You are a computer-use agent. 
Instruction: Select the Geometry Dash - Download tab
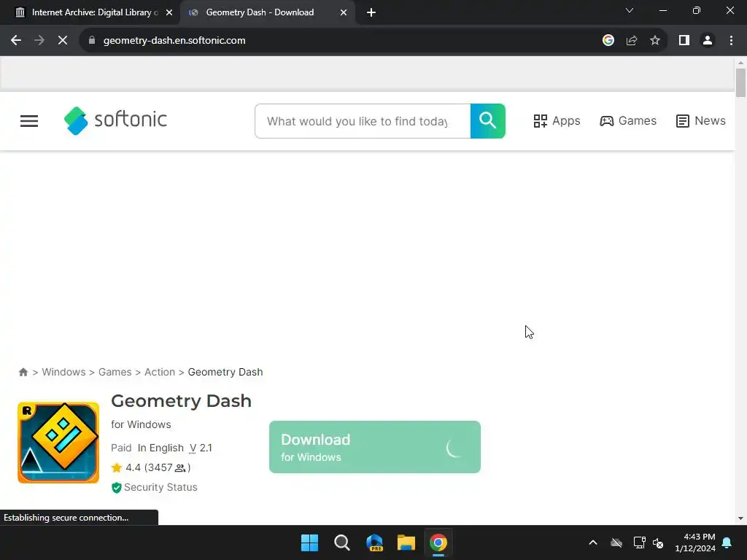click(x=260, y=12)
